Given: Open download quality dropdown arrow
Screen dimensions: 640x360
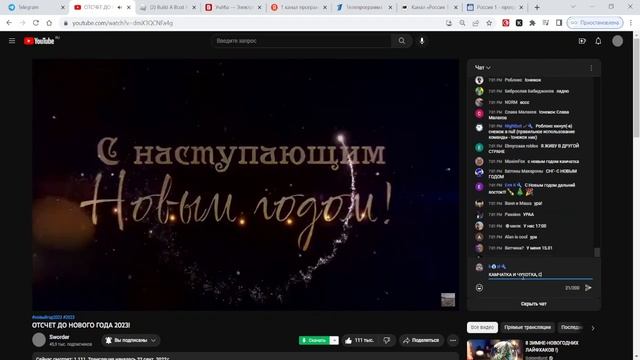Looking at the screenshot, I should (x=334, y=340).
